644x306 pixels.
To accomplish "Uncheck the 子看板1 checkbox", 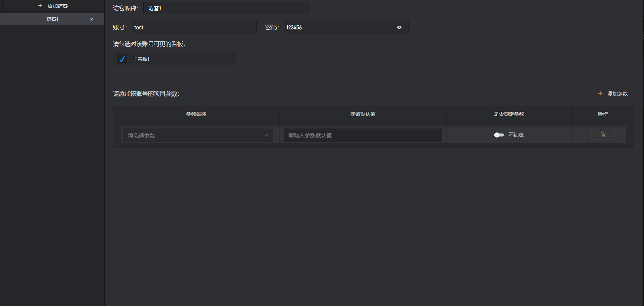I will point(122,59).
